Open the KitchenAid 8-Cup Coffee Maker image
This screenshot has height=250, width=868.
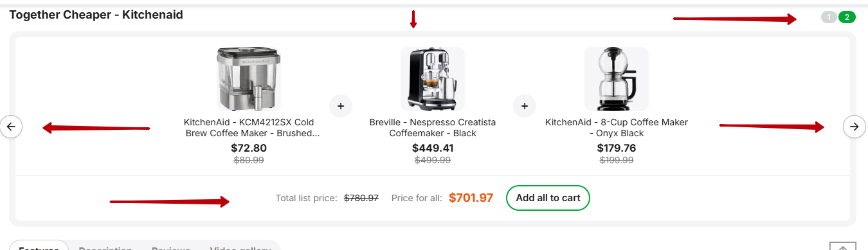coord(617,79)
